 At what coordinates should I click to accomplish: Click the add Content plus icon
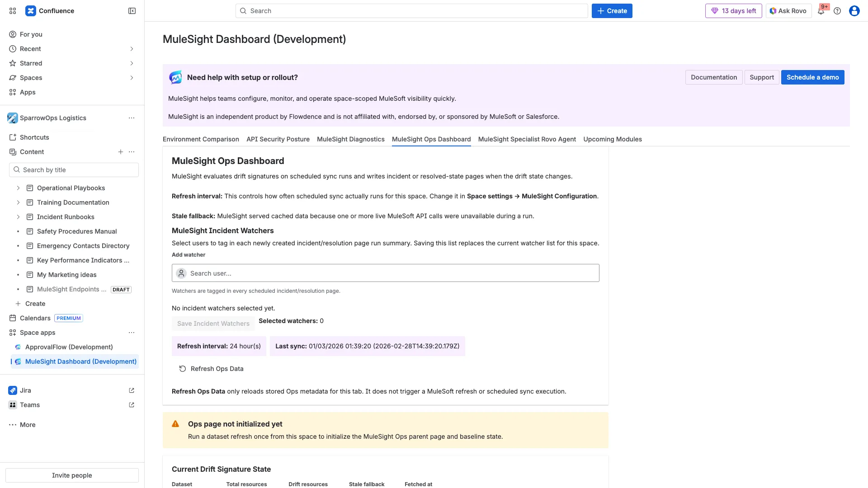click(120, 152)
